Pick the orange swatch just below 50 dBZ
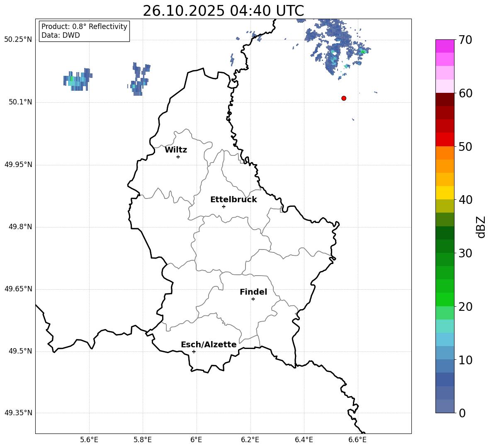The image size is (491, 448). 445,153
